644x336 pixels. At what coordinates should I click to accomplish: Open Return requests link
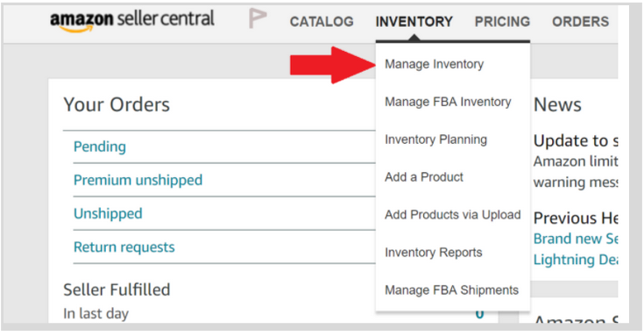coord(124,247)
